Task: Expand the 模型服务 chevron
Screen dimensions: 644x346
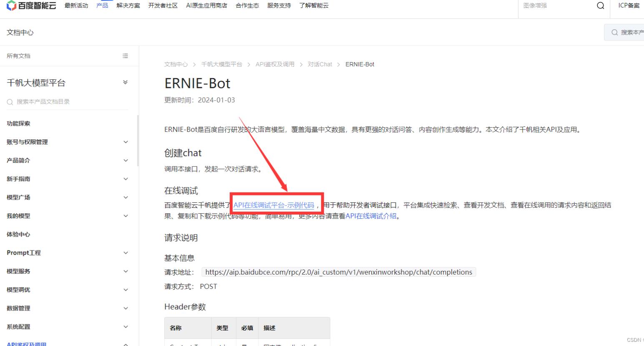Action: 125,271
